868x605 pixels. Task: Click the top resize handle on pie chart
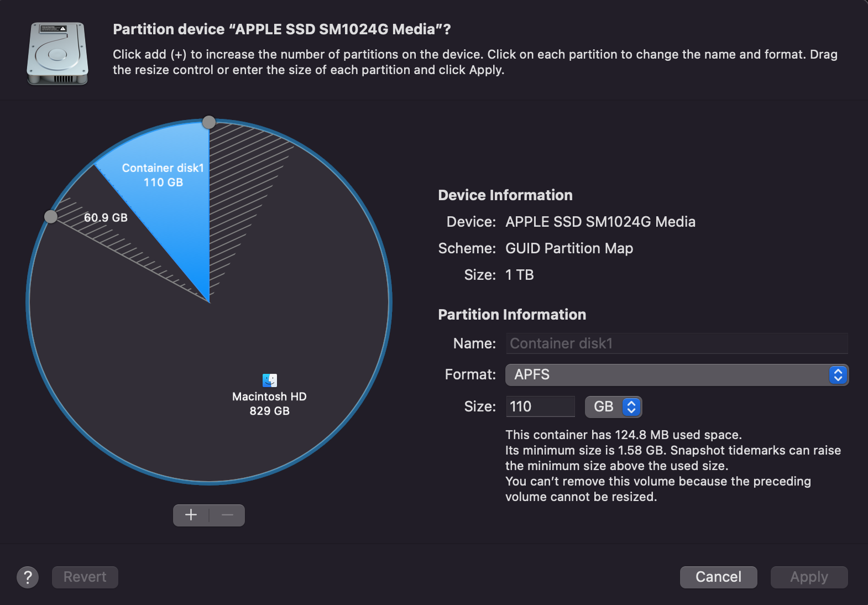(x=209, y=122)
